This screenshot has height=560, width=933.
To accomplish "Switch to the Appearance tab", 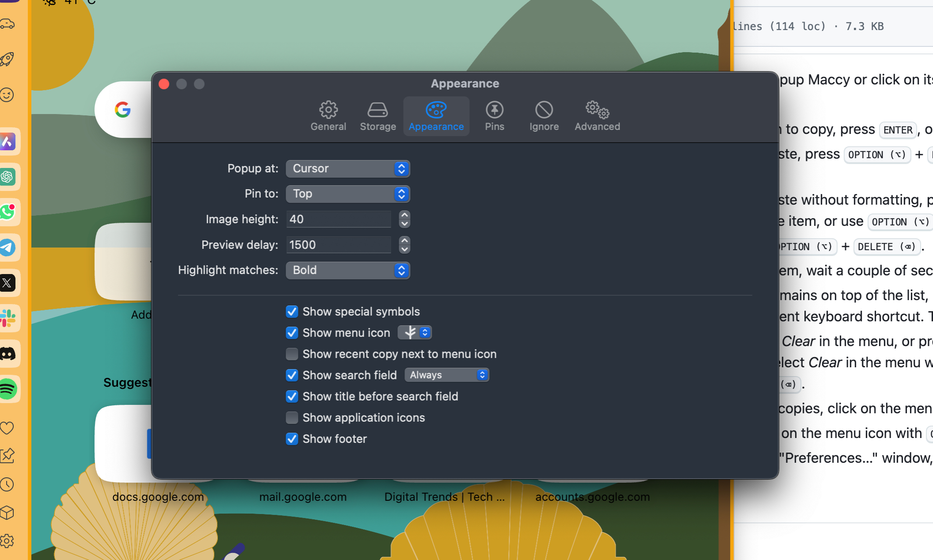I will (x=436, y=116).
